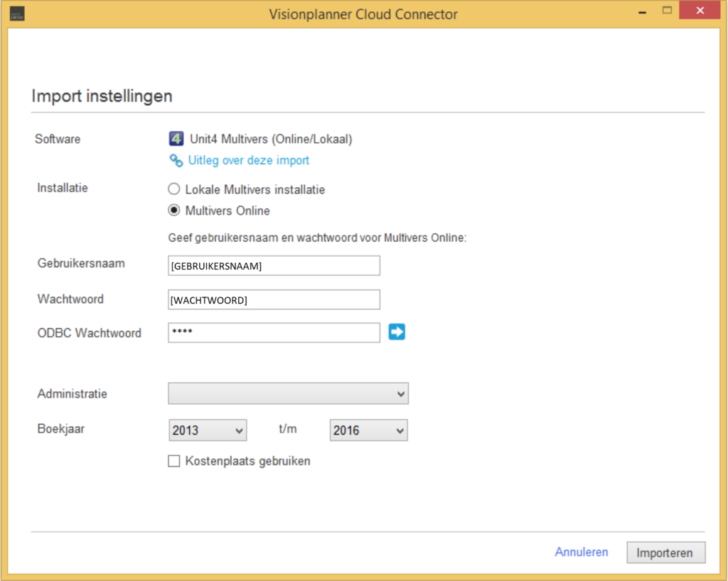
Task: Close the Visionplanner Cloud Connector window
Action: point(700,10)
